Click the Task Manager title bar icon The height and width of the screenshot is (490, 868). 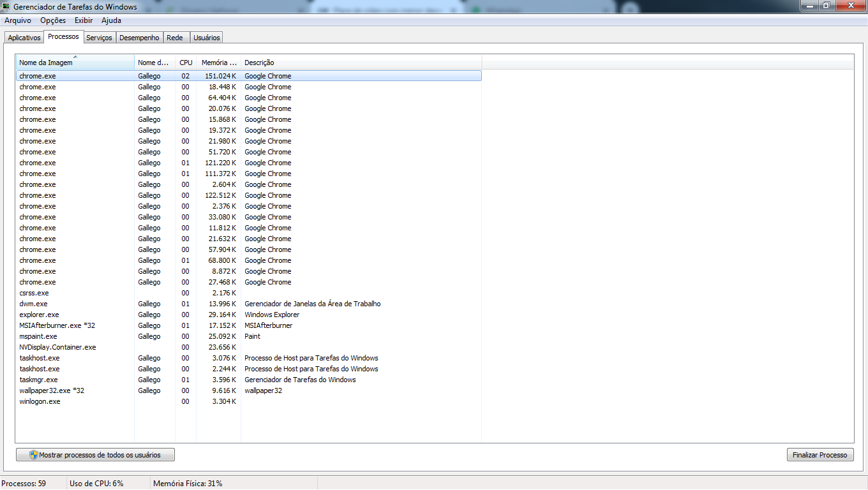pyautogui.click(x=6, y=7)
